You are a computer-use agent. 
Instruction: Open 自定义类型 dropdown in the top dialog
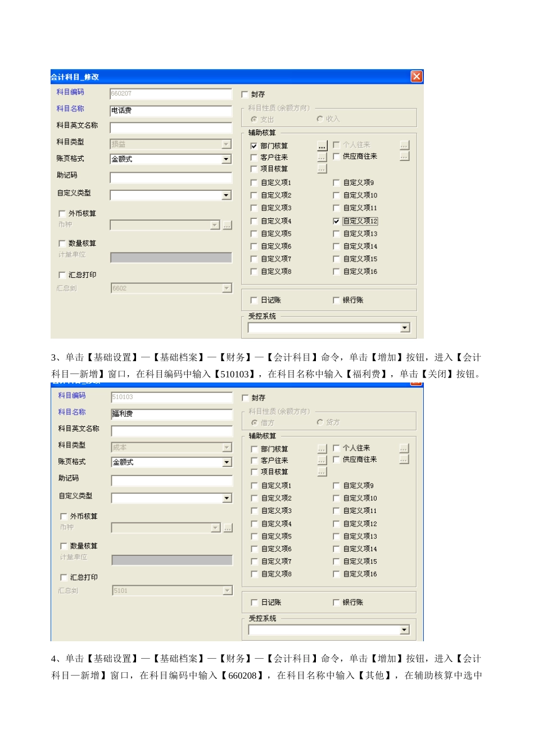point(226,195)
